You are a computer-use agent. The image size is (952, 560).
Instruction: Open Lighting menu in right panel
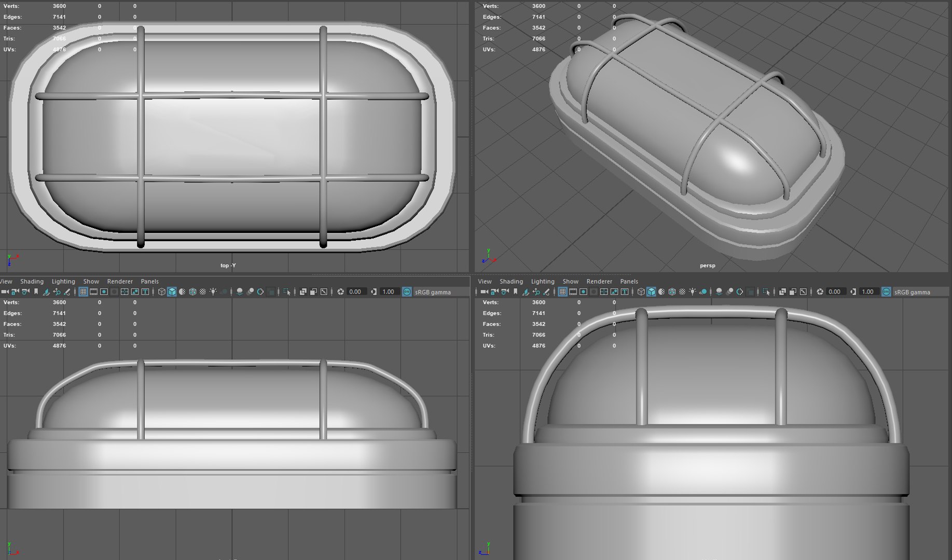(543, 282)
